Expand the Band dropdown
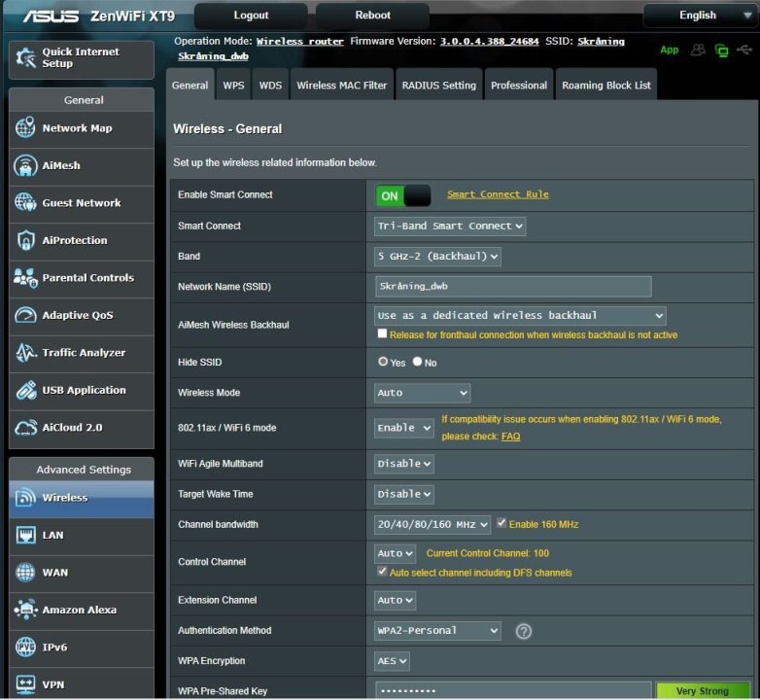The width and height of the screenshot is (760, 700). pyautogui.click(x=437, y=257)
